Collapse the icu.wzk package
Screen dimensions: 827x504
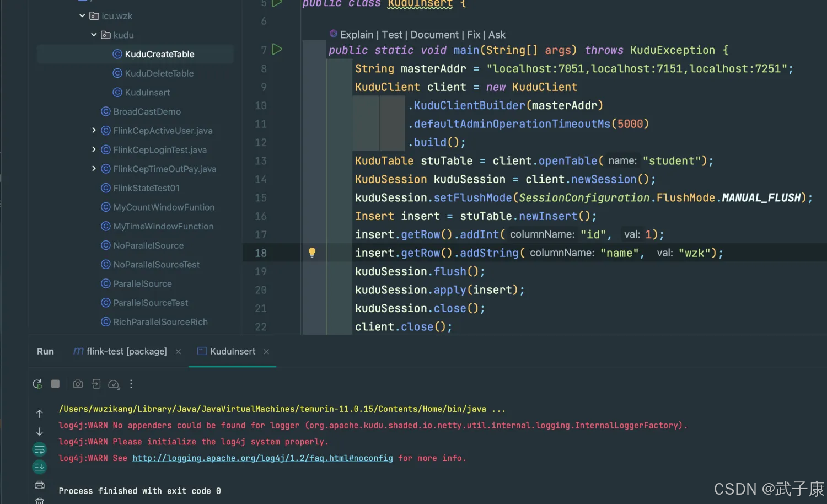tap(82, 16)
